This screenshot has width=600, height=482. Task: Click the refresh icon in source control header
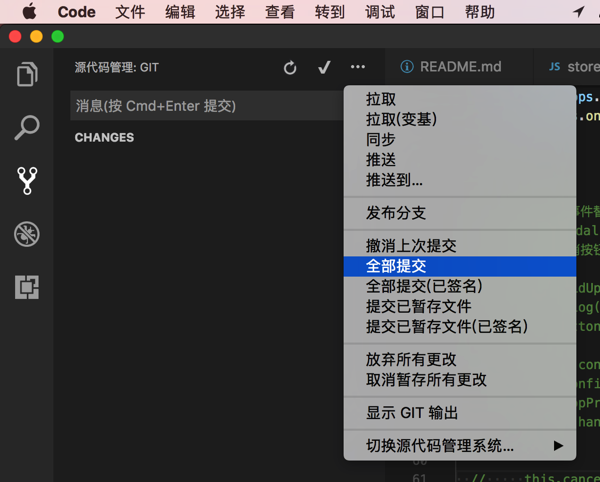[290, 68]
